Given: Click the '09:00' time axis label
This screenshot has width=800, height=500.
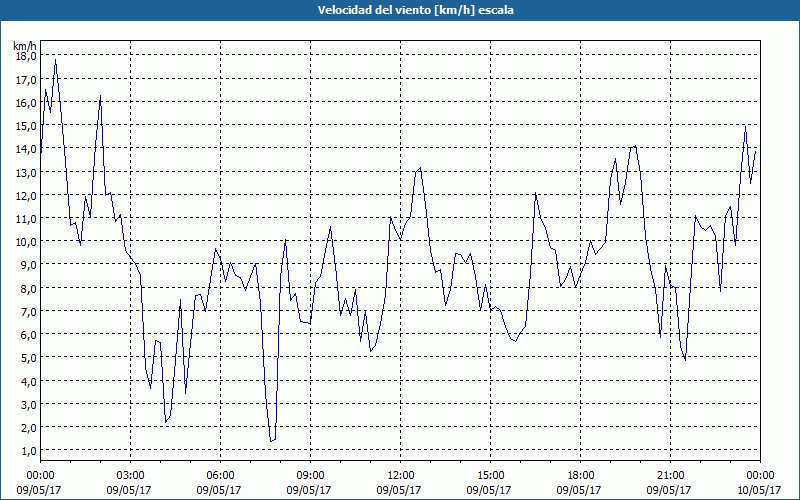Looking at the screenshot, I should tap(310, 476).
